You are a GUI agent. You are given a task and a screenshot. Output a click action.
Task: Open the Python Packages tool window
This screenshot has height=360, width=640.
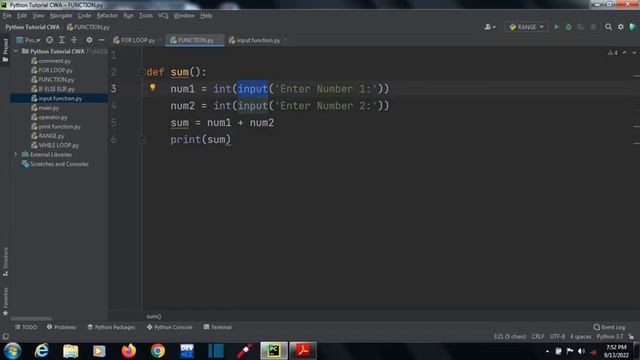click(x=111, y=327)
